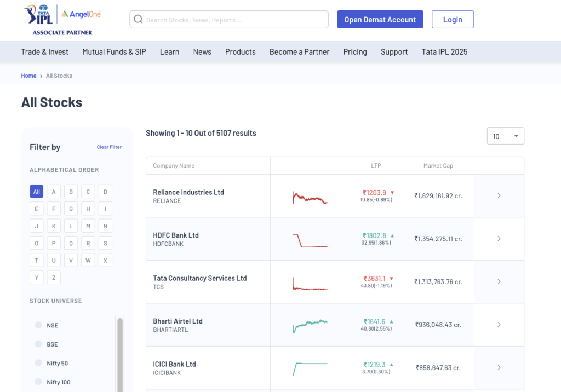This screenshot has width=561, height=392.
Task: Filter stocks by letter R
Action: click(x=88, y=243)
